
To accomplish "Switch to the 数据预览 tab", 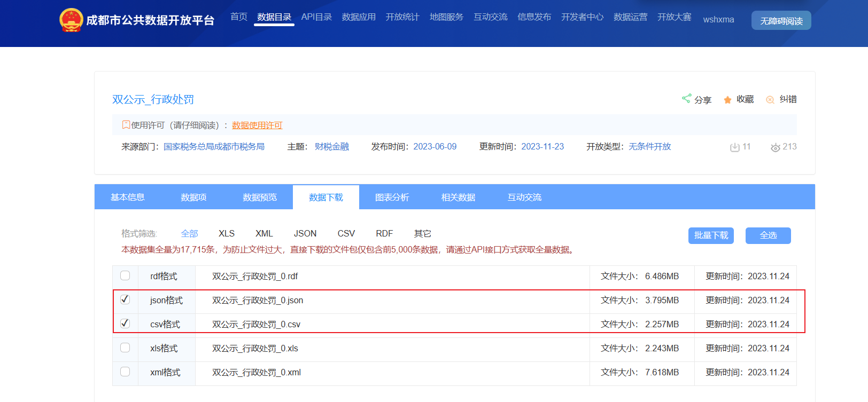I will click(260, 198).
